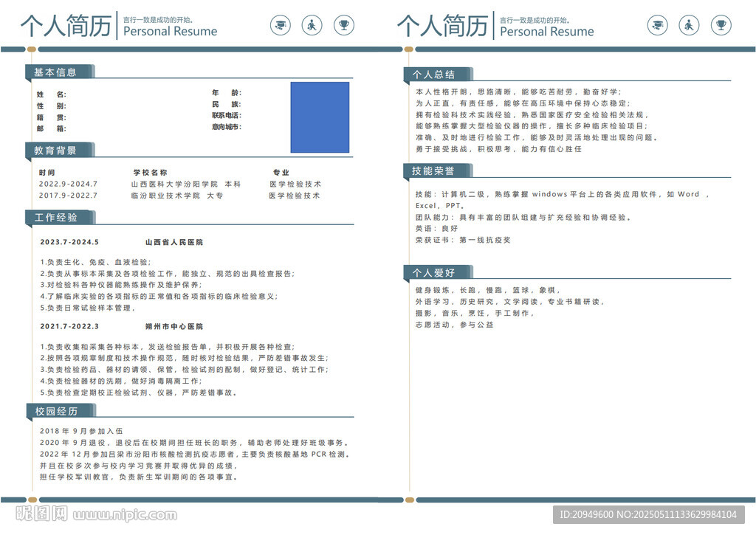Click the 朔州市中心医院 employer name

pyautogui.click(x=174, y=326)
